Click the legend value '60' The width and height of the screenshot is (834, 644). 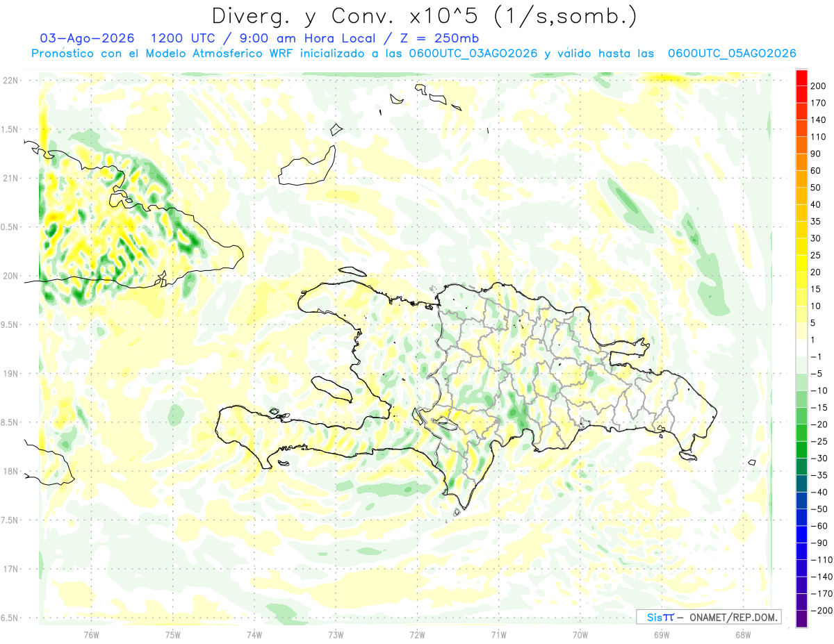point(816,171)
